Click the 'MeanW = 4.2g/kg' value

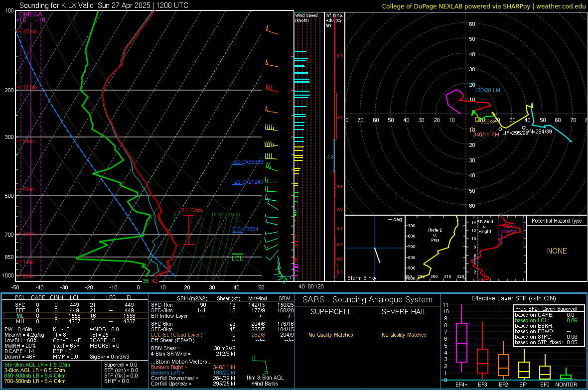[x=24, y=335]
